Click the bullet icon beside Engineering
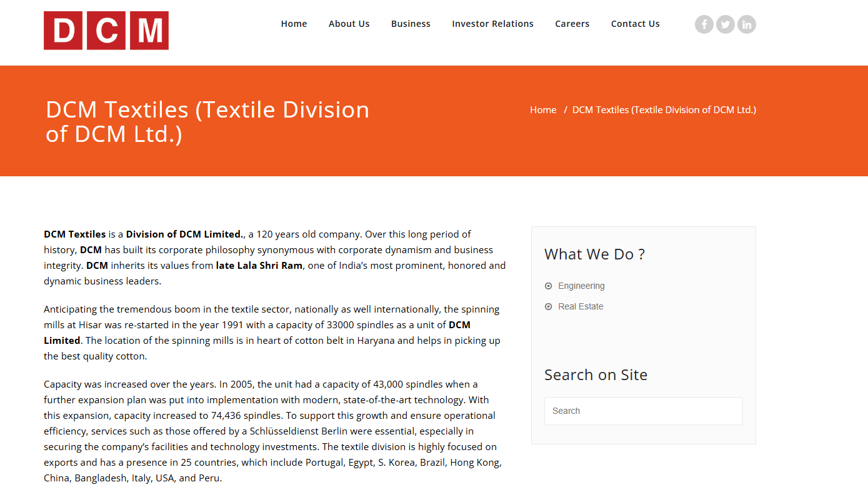868x487 pixels. click(x=549, y=286)
